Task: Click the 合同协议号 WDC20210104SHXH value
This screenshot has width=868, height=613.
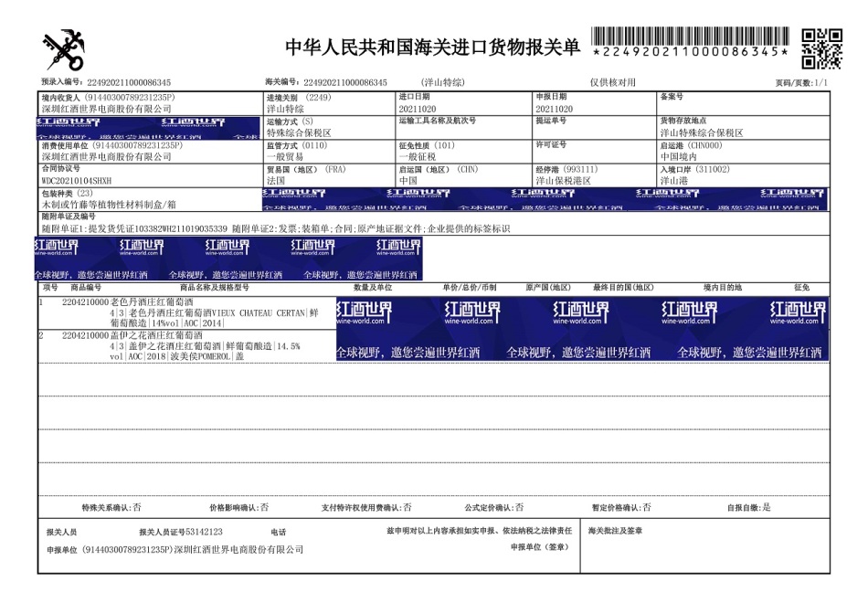Action: (77, 181)
